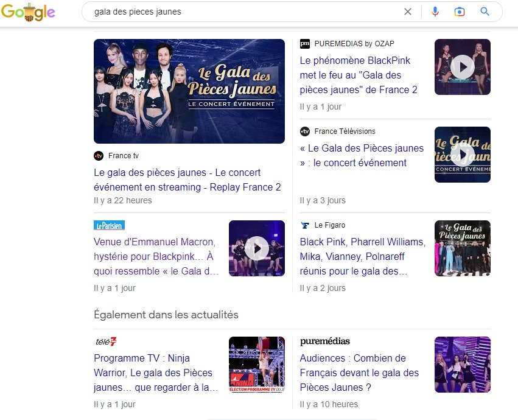Click the Google doodle logo

click(28, 12)
